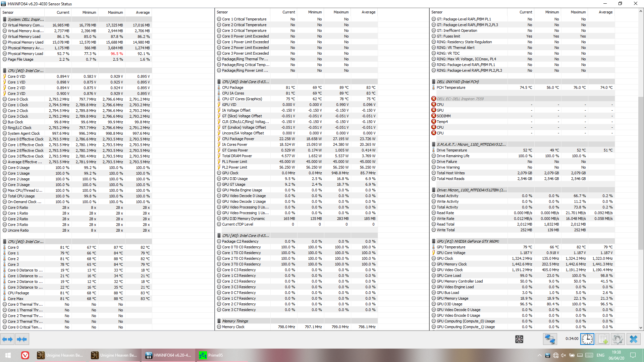Image resolution: width=644 pixels, height=362 pixels.
Task: Close sensor window with blue X button
Action: [x=633, y=339]
